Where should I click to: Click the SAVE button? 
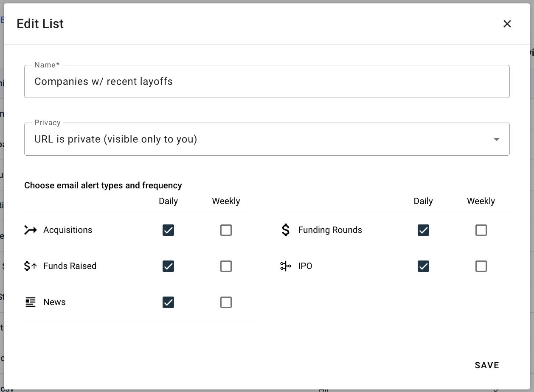coord(486,365)
